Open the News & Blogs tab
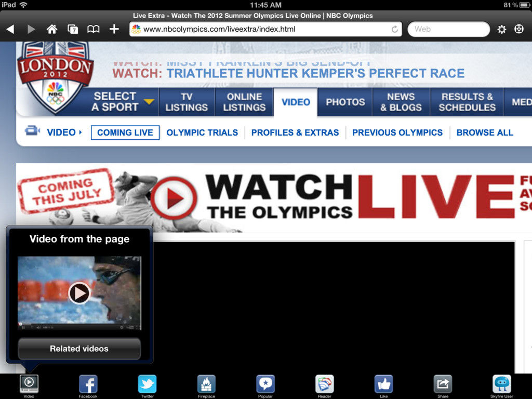532x399 pixels. click(x=401, y=102)
